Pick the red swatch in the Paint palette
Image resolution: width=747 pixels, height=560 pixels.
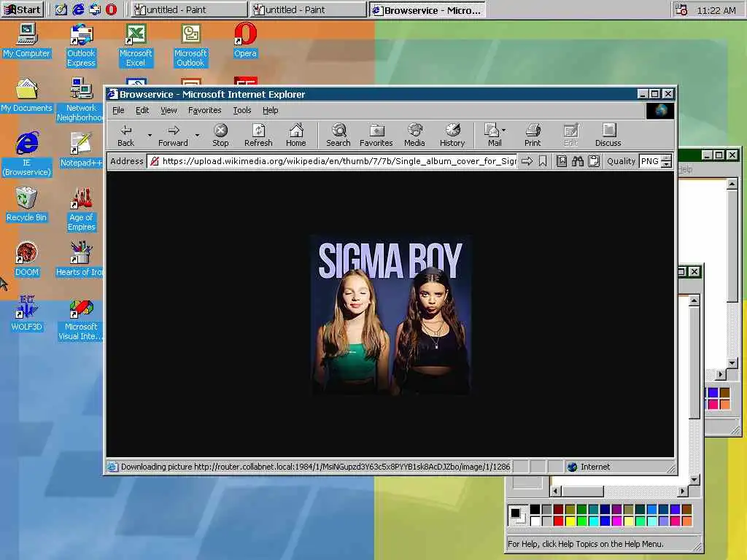(x=558, y=521)
